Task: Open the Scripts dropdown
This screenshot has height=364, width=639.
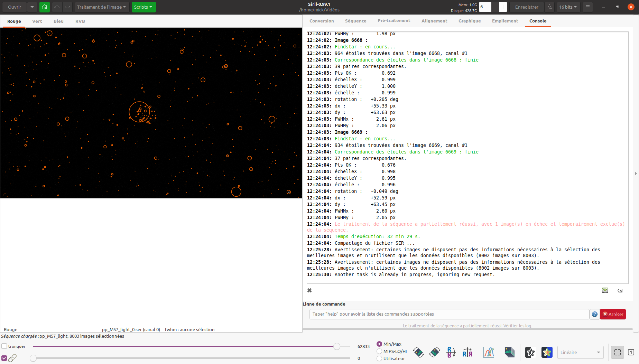Action: [x=143, y=7]
